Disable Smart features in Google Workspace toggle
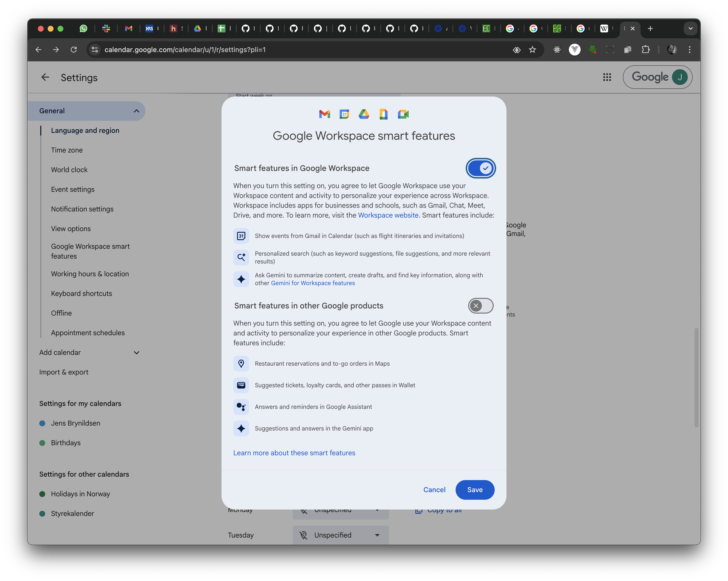728x581 pixels. pyautogui.click(x=480, y=168)
